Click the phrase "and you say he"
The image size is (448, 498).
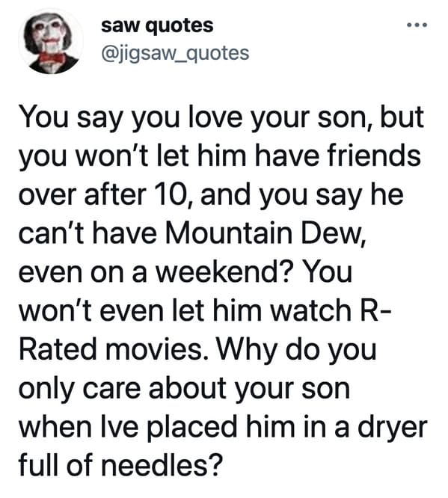301,196
